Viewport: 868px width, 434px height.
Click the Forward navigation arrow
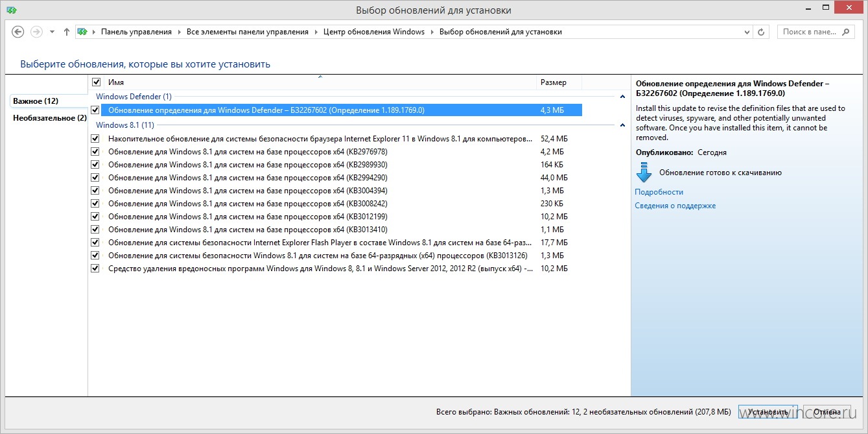click(x=37, y=32)
